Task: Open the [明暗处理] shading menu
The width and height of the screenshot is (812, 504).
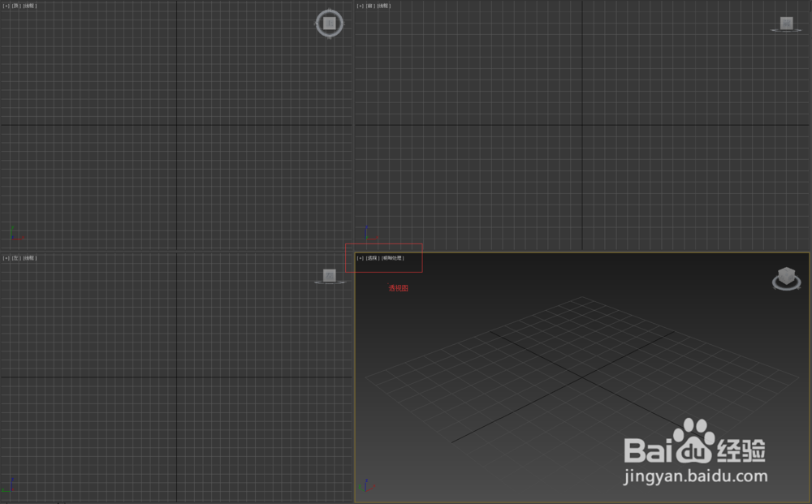Action: tap(392, 258)
